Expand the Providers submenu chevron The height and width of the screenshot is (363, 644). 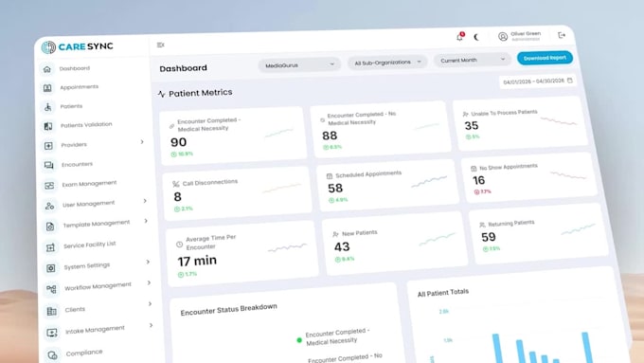tap(142, 142)
